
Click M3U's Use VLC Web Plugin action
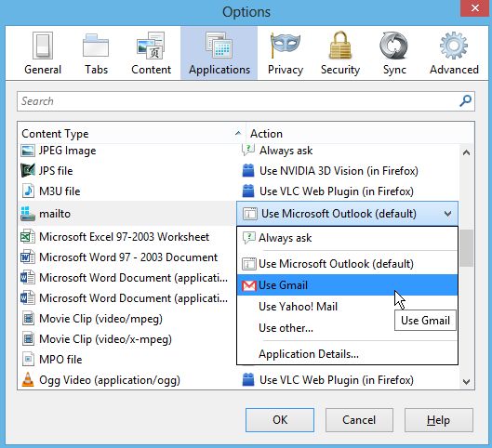(x=337, y=191)
